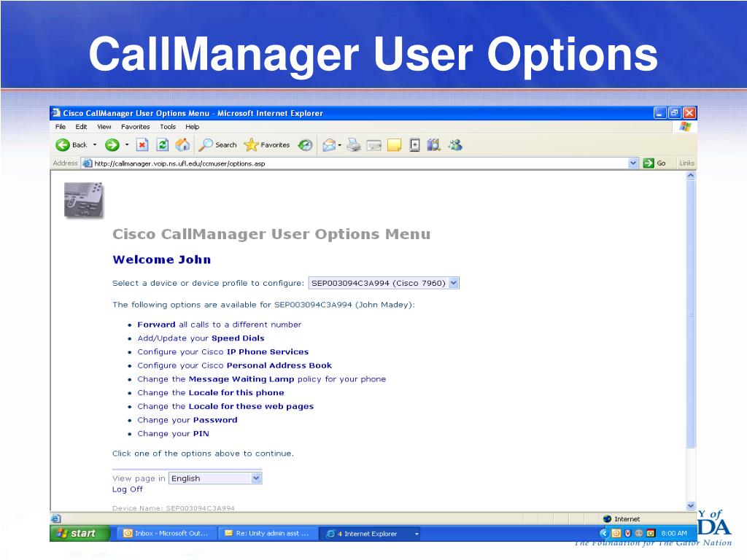
Task: Click the green Forward arrow button
Action: tap(112, 145)
